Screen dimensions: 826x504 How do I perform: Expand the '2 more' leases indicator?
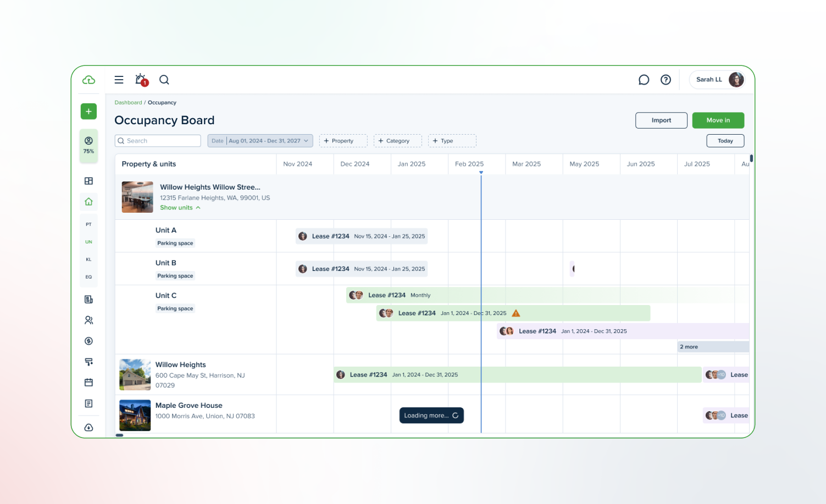[x=689, y=347]
